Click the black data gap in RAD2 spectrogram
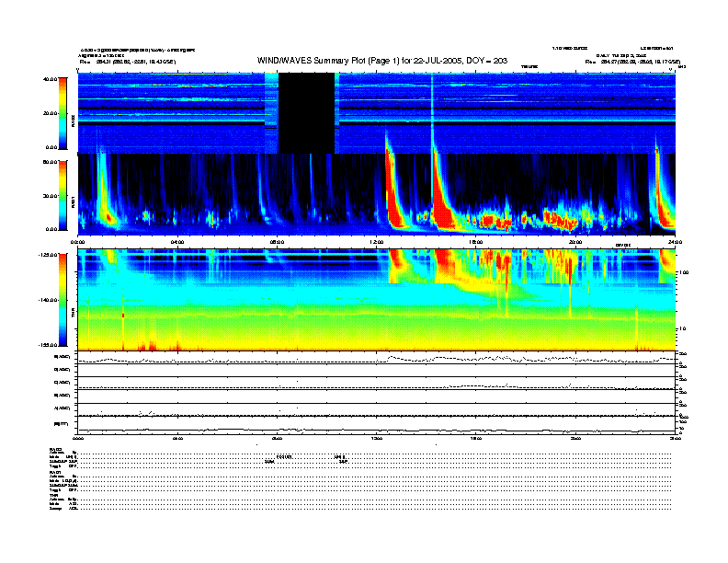This screenshot has width=728, height=563. click(x=306, y=113)
